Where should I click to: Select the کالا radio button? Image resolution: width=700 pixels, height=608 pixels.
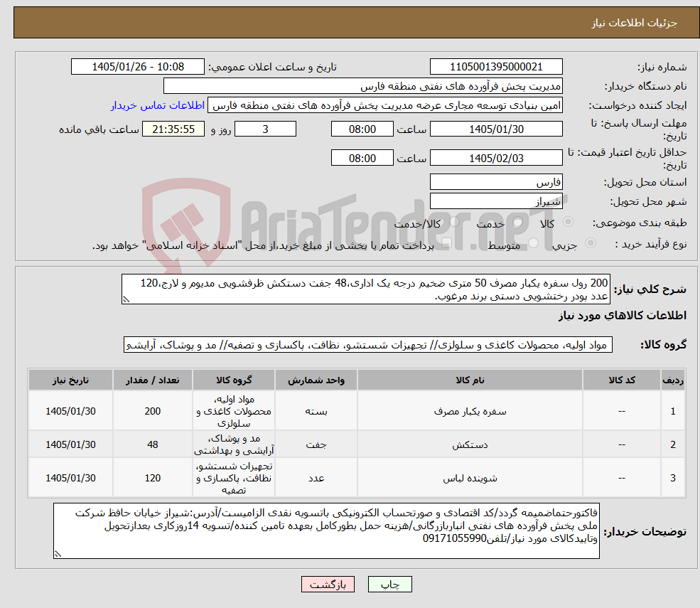(569, 222)
